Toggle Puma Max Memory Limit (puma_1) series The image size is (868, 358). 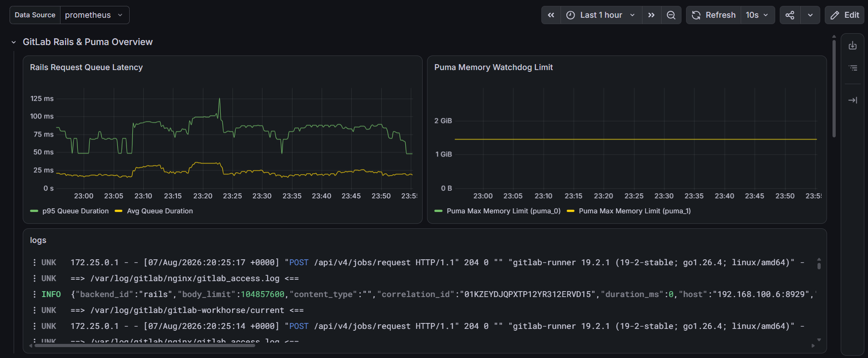click(635, 211)
